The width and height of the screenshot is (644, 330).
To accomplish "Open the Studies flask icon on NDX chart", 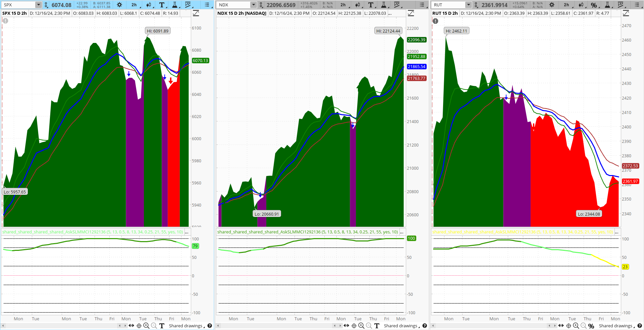I will click(384, 5).
